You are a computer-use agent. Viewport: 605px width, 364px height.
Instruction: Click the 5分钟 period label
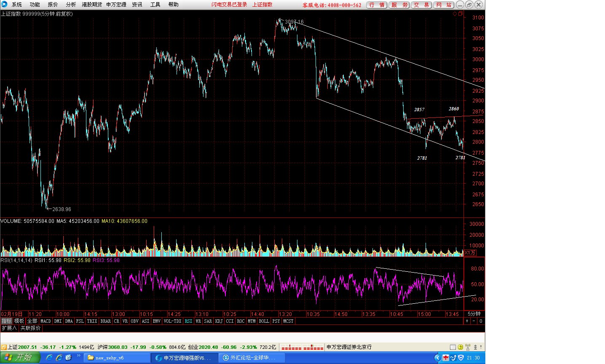click(474, 314)
